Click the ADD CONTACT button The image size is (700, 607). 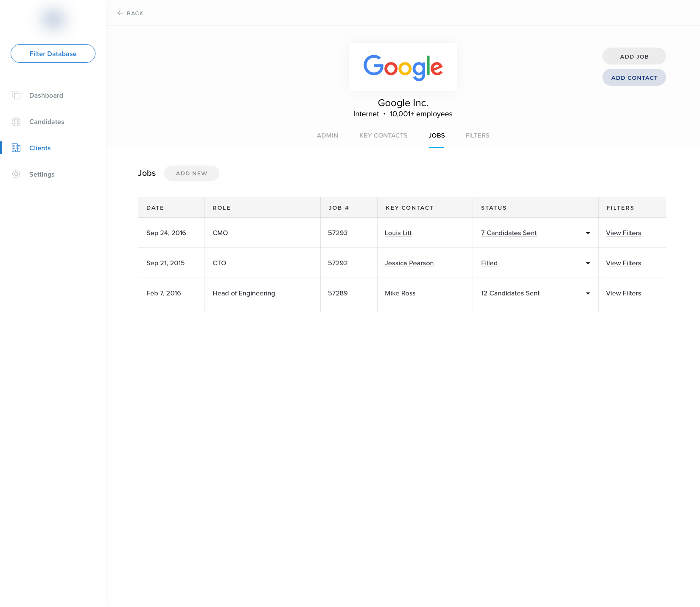tap(634, 77)
